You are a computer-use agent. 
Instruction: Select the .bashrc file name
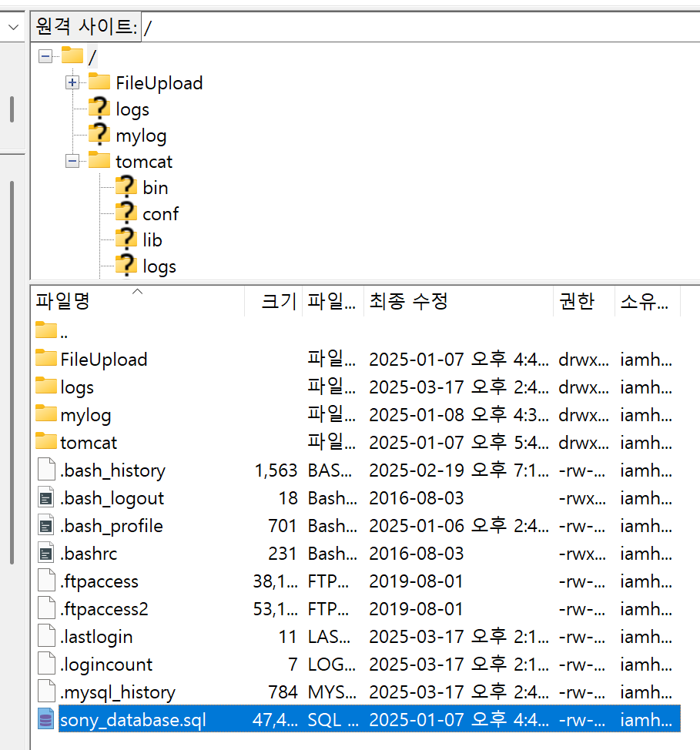[89, 554]
